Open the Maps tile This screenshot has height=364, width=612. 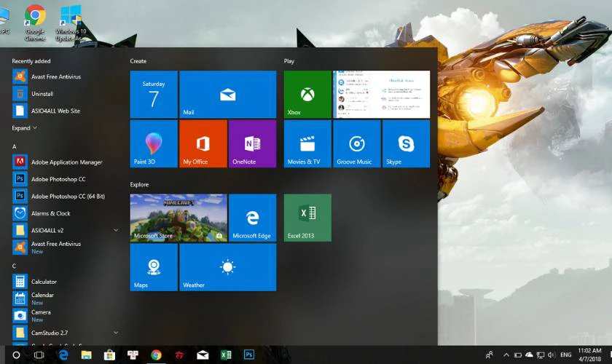[154, 267]
